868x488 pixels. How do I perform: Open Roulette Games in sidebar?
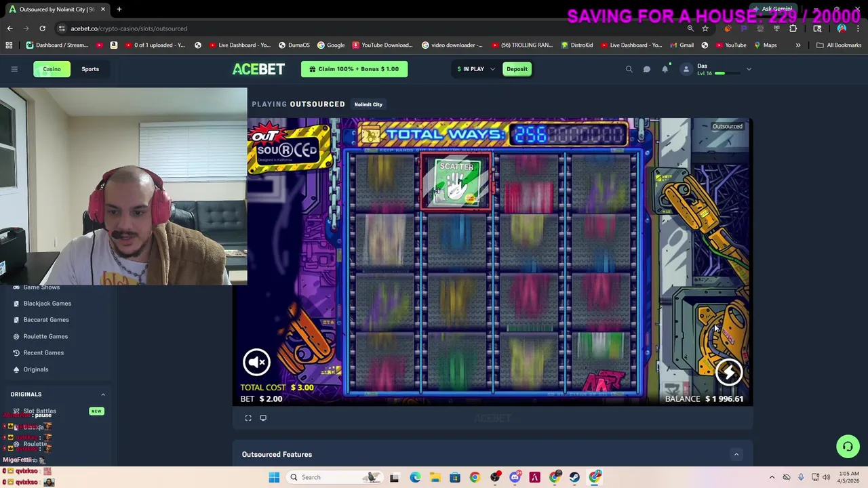(x=45, y=336)
